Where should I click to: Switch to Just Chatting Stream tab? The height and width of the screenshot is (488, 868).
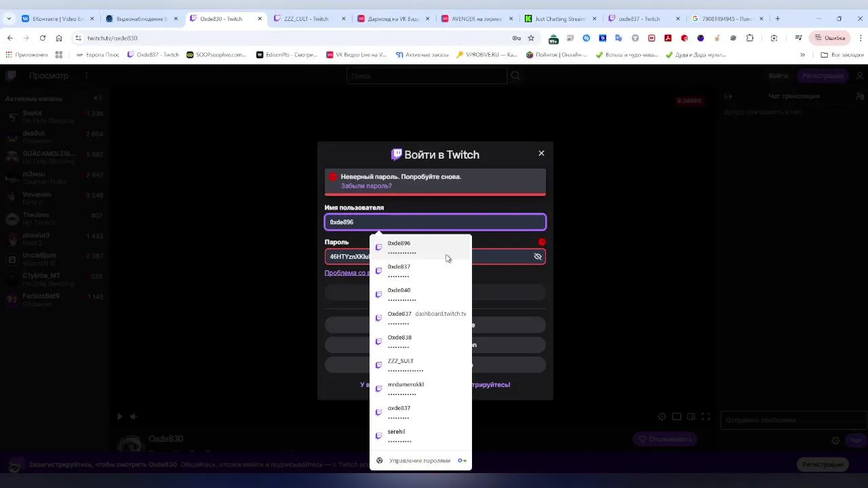[561, 18]
